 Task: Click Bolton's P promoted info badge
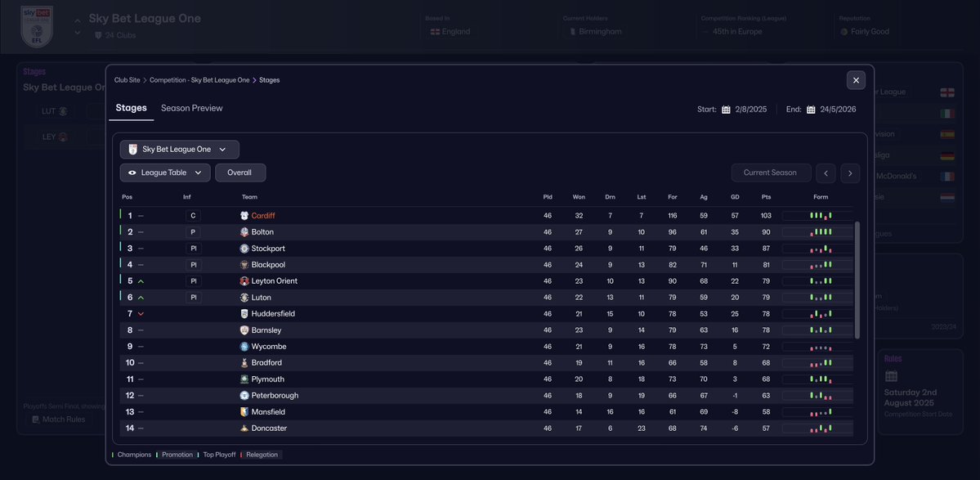pos(193,232)
